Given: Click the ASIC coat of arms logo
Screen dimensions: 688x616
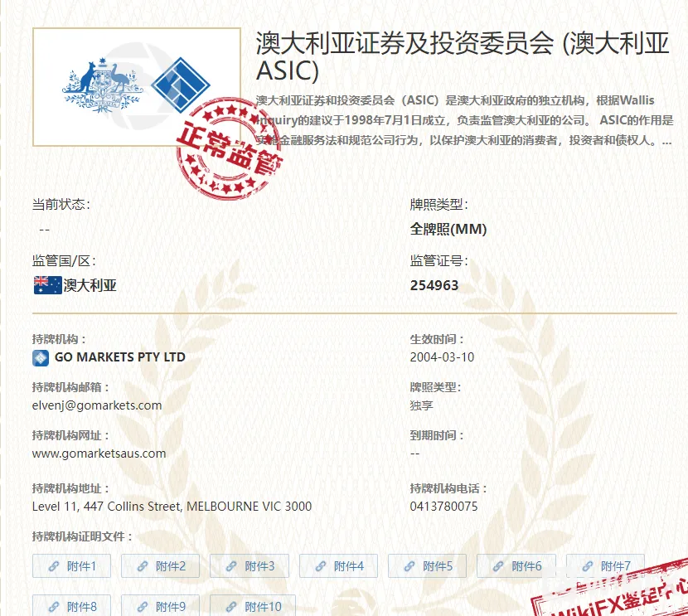Looking at the screenshot, I should point(103,85).
